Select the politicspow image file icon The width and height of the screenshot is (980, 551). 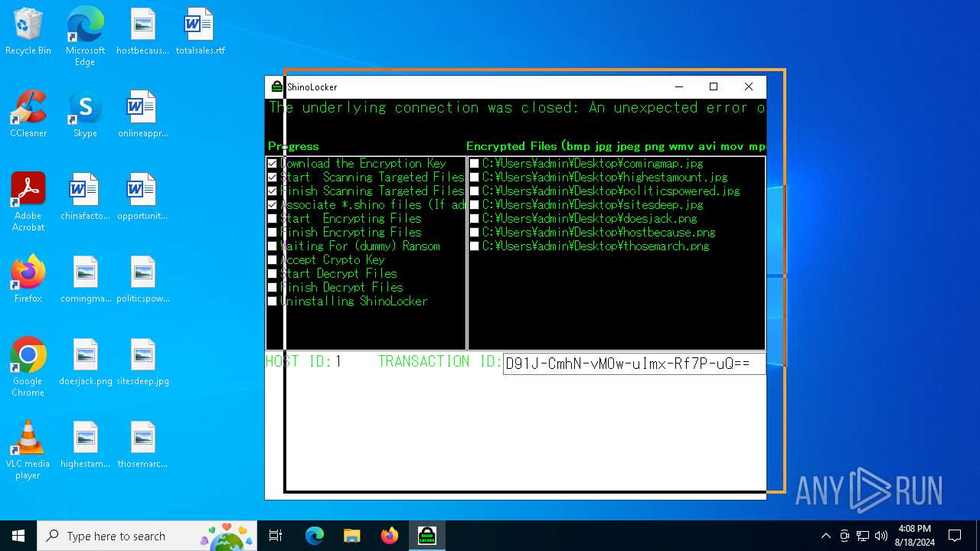click(142, 279)
